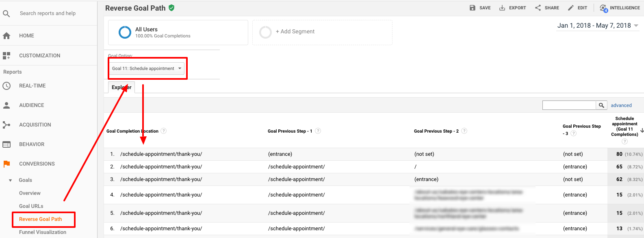The height and width of the screenshot is (238, 644).
Task: Click the Save disk icon
Action: tap(473, 8)
